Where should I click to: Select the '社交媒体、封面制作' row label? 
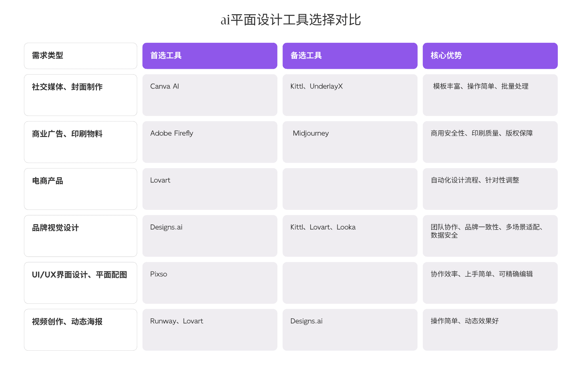[81, 95]
